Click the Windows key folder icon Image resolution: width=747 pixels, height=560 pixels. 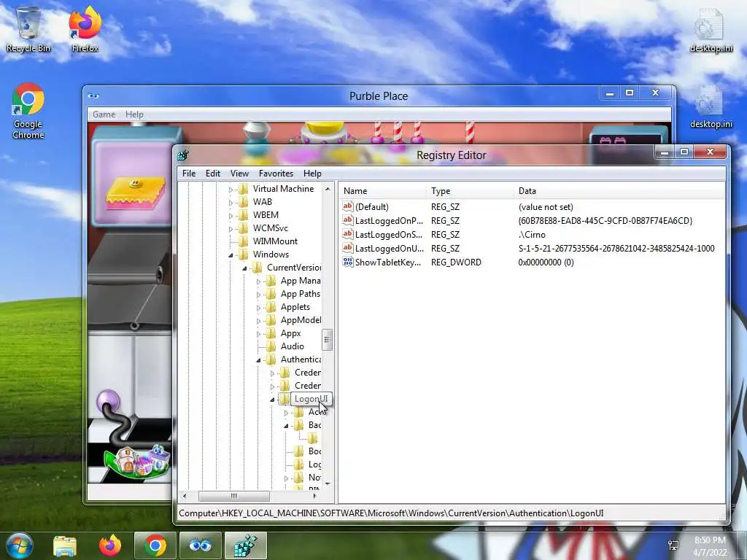click(244, 254)
